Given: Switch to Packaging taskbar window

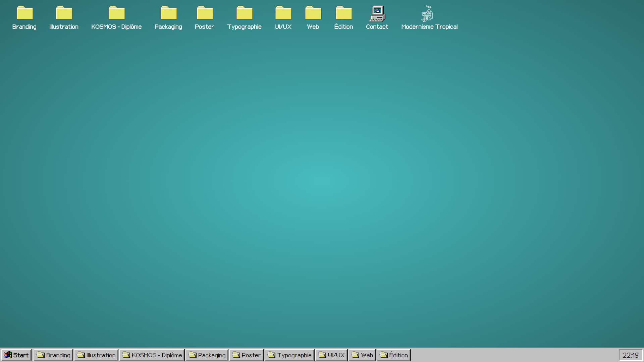Looking at the screenshot, I should coord(207,355).
